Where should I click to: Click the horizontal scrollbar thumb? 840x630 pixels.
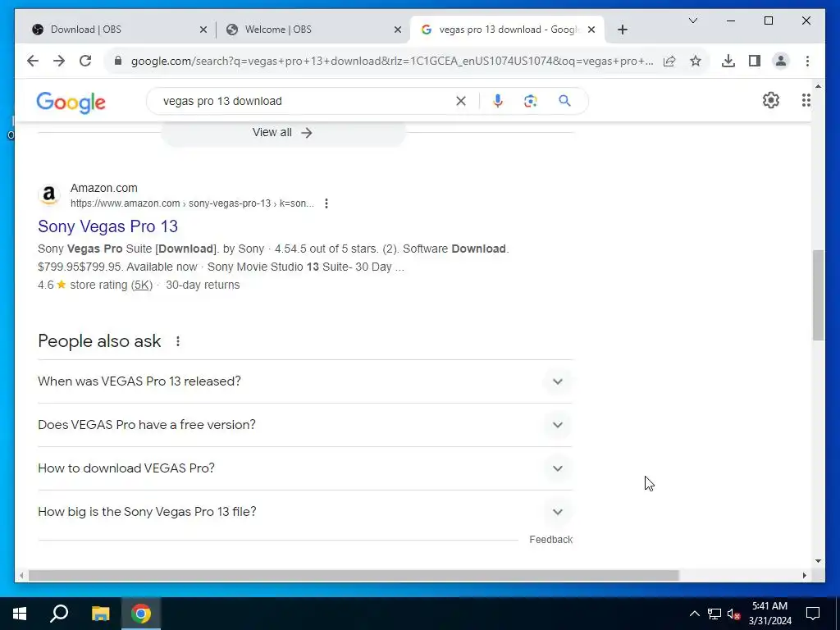(354, 575)
